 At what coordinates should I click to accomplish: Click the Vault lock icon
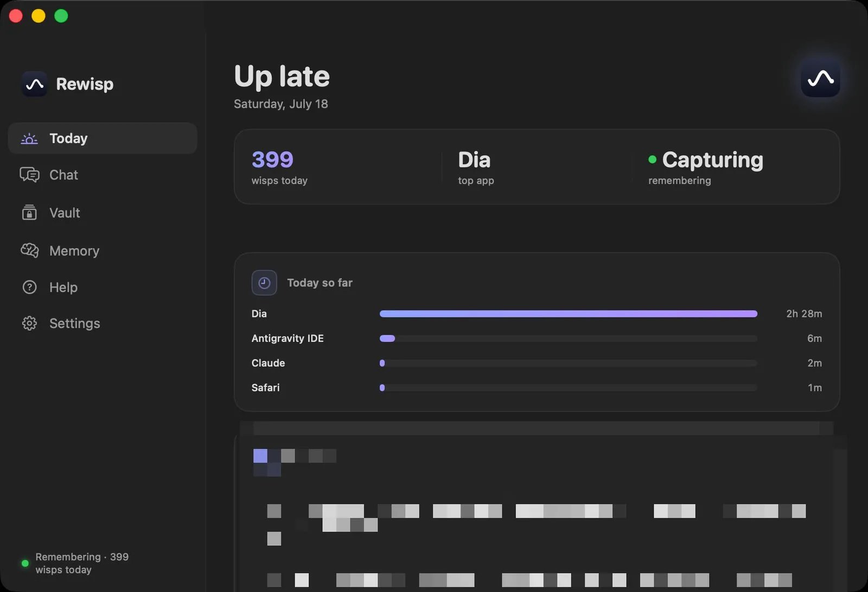pos(29,213)
